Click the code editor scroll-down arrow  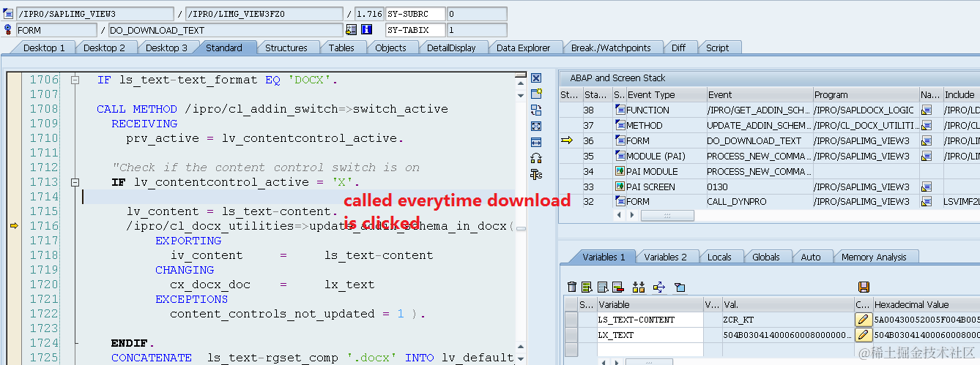[x=521, y=358]
